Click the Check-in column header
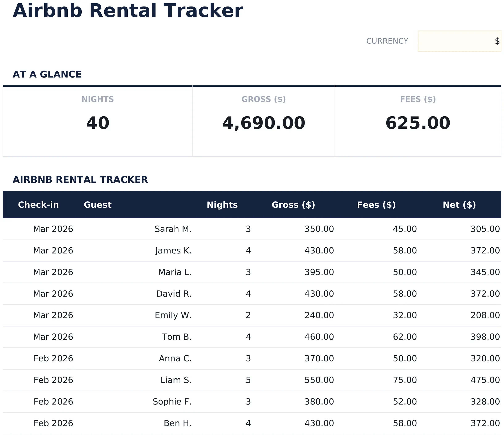 [38, 205]
